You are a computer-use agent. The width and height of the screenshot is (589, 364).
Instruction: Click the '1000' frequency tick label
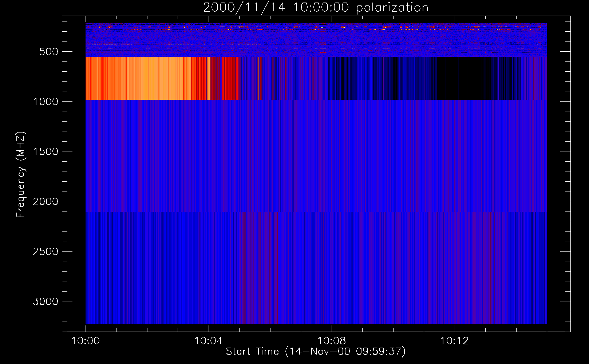click(46, 102)
